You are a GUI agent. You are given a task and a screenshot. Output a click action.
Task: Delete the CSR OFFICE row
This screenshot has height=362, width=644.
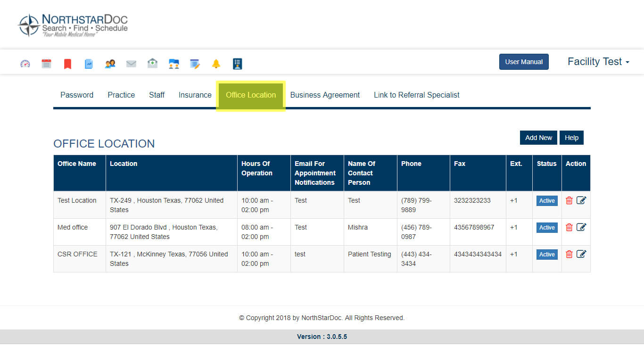coord(569,254)
